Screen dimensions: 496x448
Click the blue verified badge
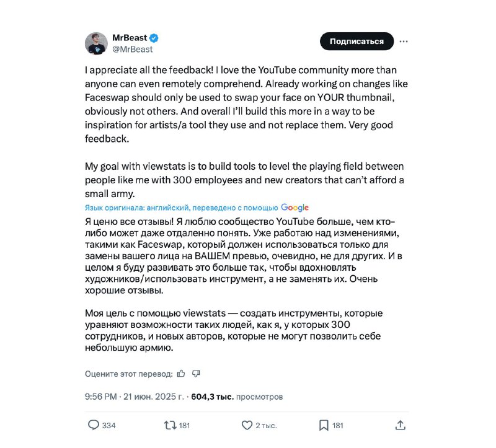154,38
